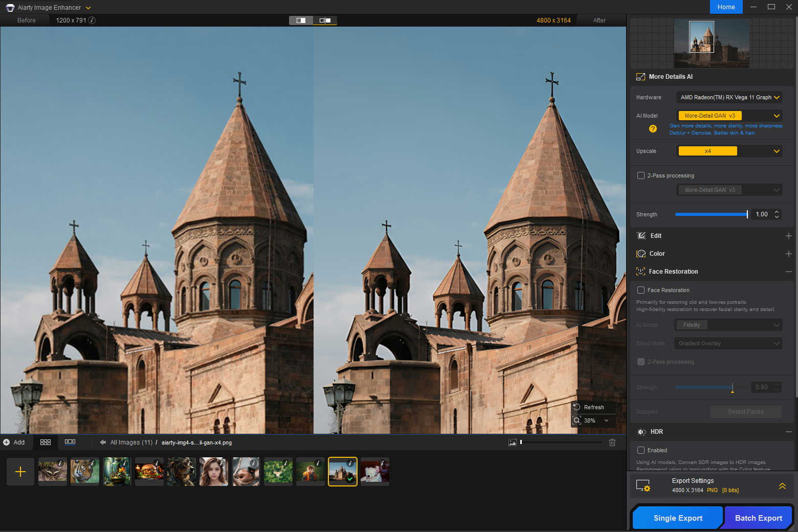The width and height of the screenshot is (798, 532).
Task: Open the Hardware GPU dropdown
Action: 729,97
